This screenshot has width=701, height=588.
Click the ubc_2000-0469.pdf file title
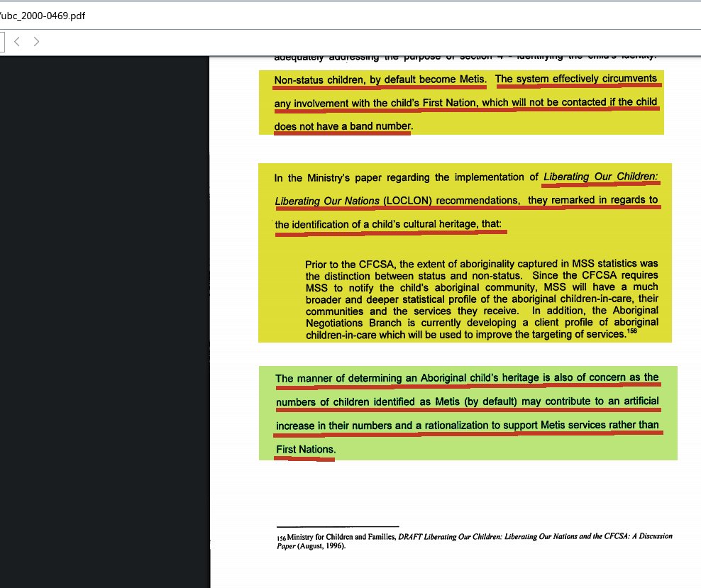pyautogui.click(x=43, y=16)
